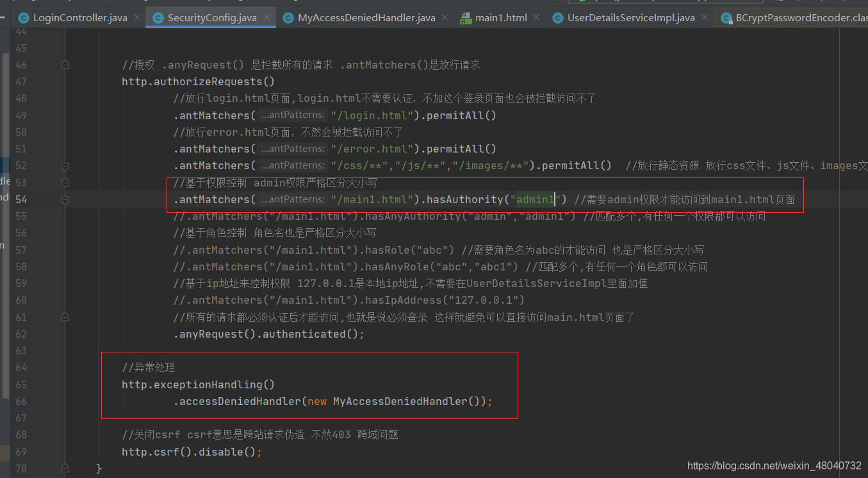Click http.exceptionHandling() code
The height and width of the screenshot is (478, 868).
(x=198, y=384)
